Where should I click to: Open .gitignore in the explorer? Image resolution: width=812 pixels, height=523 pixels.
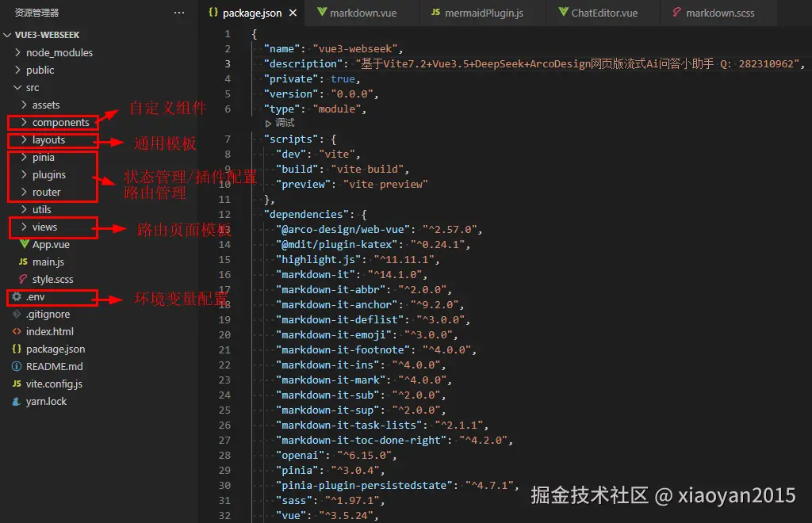(48, 314)
